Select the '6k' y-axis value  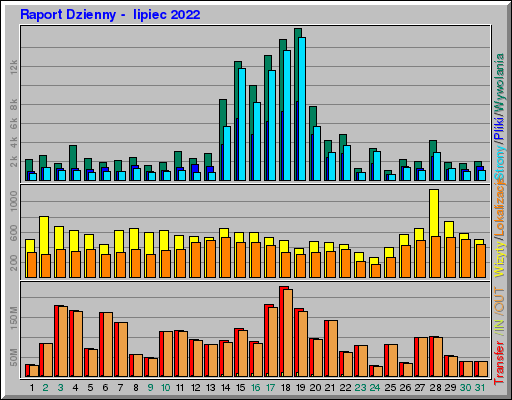pos(14,124)
